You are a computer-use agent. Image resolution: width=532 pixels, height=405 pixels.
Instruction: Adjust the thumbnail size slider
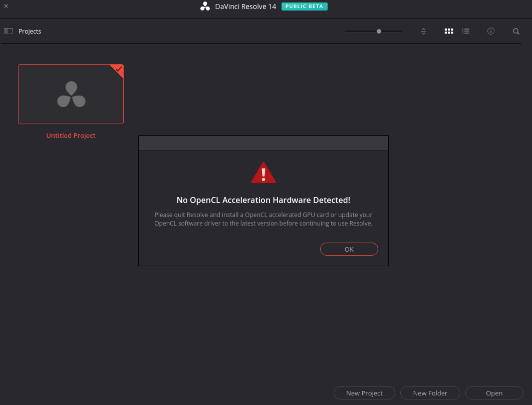(x=373, y=31)
